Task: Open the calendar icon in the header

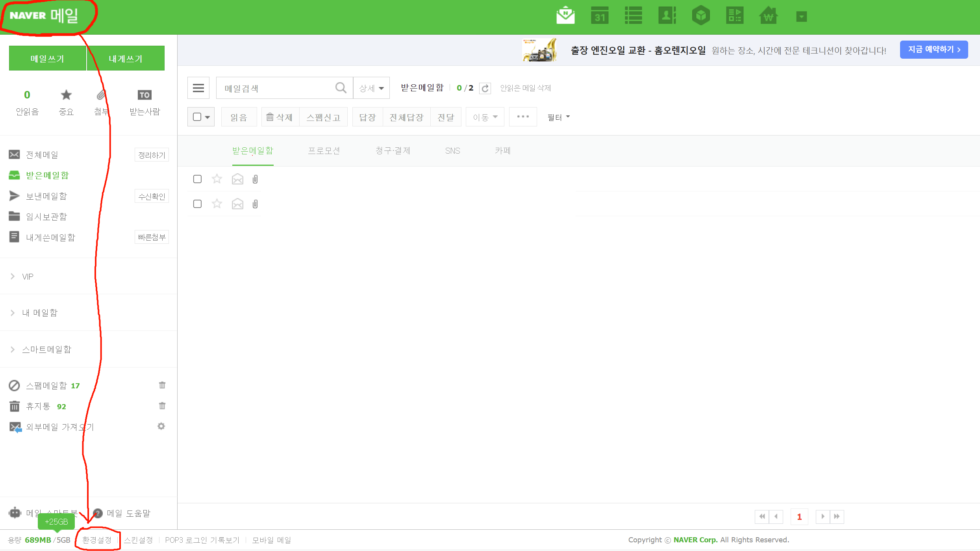Action: (x=599, y=16)
